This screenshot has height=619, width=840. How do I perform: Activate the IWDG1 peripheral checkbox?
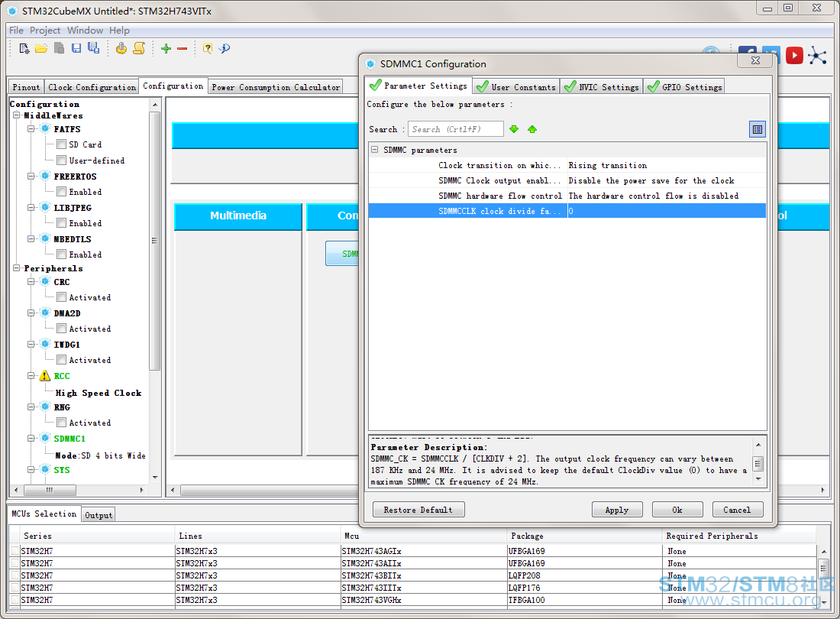[62, 360]
